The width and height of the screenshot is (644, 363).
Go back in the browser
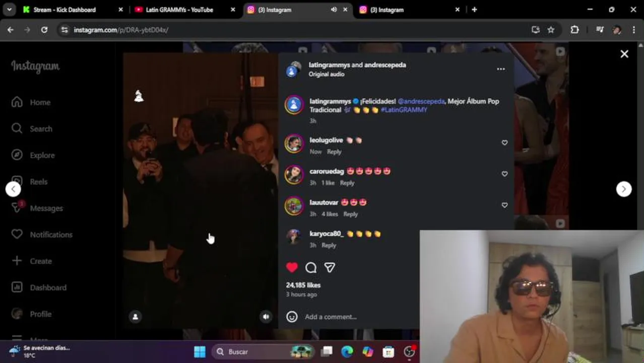pos(11,30)
